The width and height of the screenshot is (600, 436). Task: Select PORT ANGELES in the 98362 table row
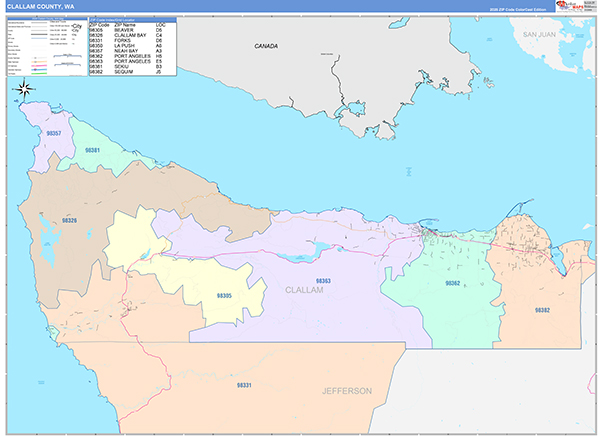[132, 56]
